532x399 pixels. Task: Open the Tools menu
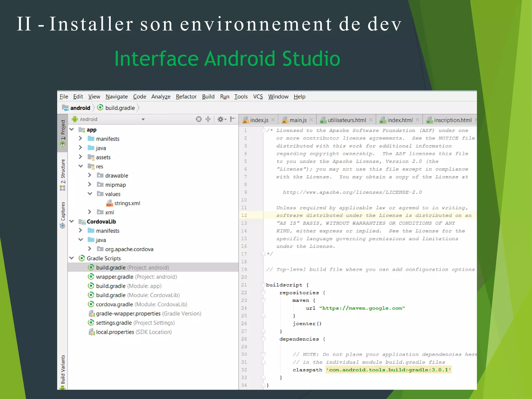click(x=241, y=97)
